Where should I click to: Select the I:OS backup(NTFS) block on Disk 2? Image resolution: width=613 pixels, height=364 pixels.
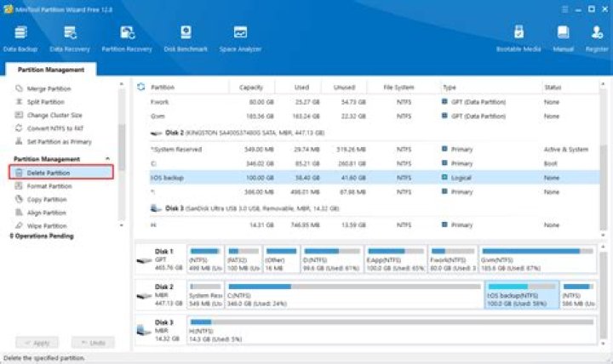point(522,295)
